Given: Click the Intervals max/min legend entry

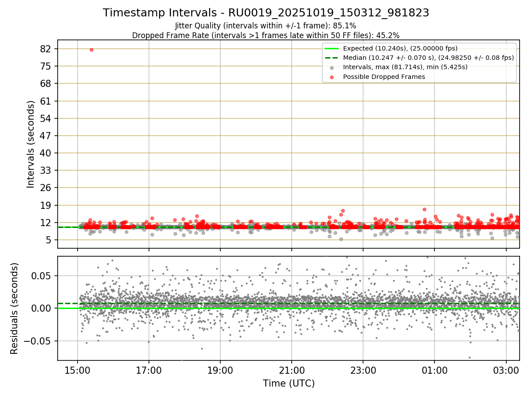Looking at the screenshot, I should click(x=405, y=67).
